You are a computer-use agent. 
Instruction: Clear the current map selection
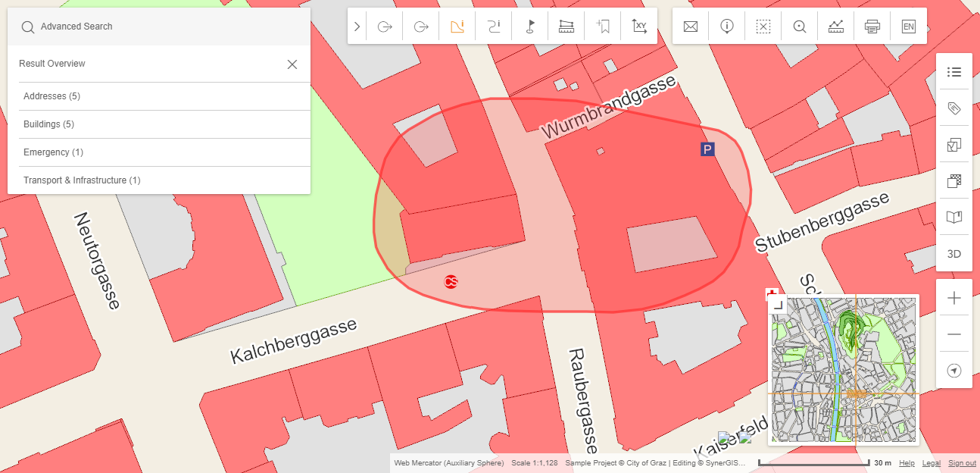[x=763, y=26]
